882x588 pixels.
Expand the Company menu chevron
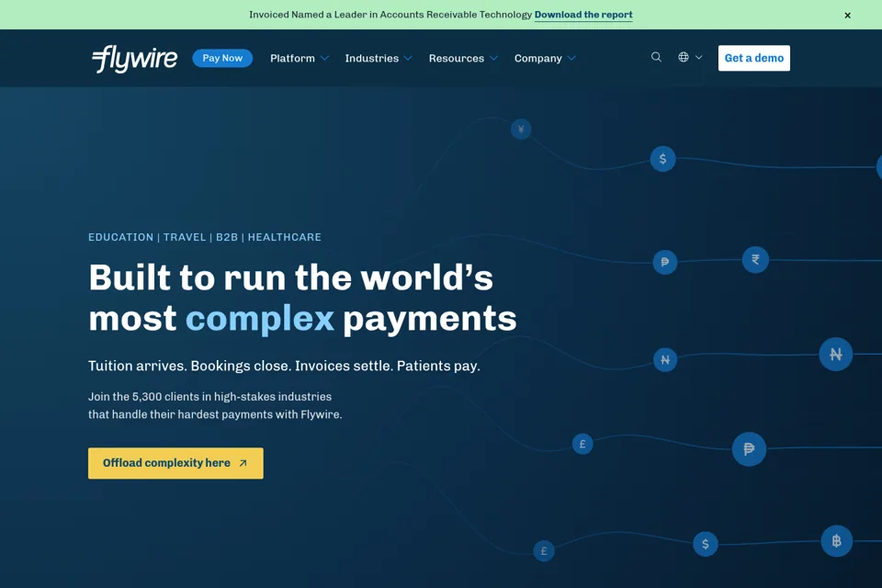(571, 58)
